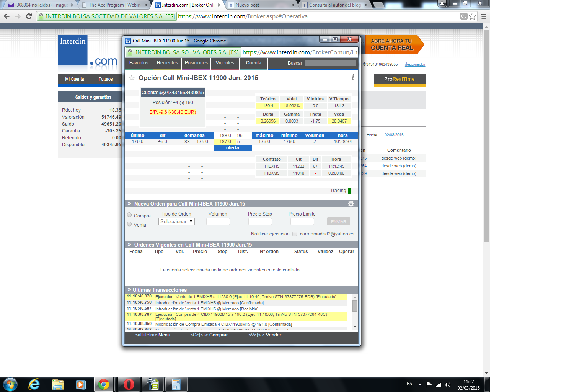The image size is (574, 392).
Task: Open the Mi Cuenta menu on main page
Action: pos(75,79)
